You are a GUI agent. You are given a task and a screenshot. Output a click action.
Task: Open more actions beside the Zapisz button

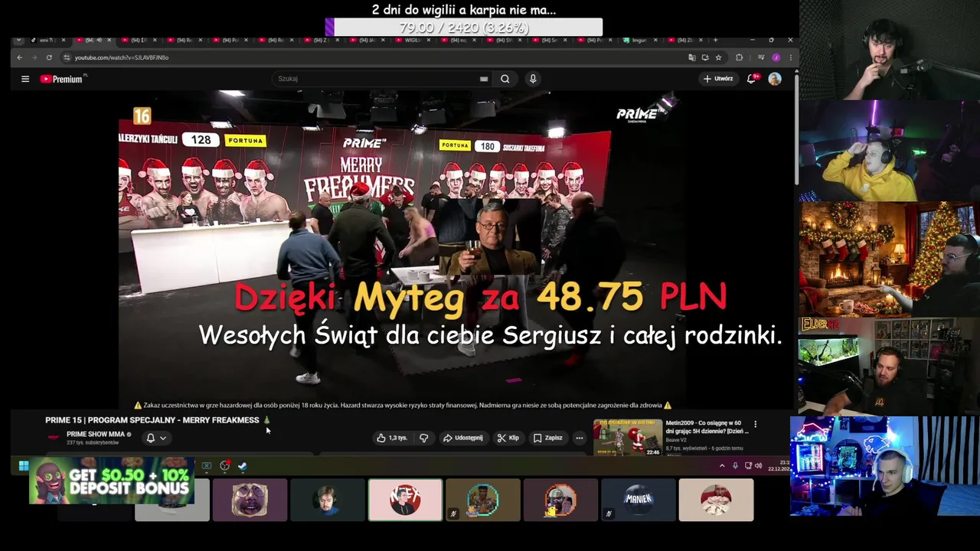(x=579, y=438)
